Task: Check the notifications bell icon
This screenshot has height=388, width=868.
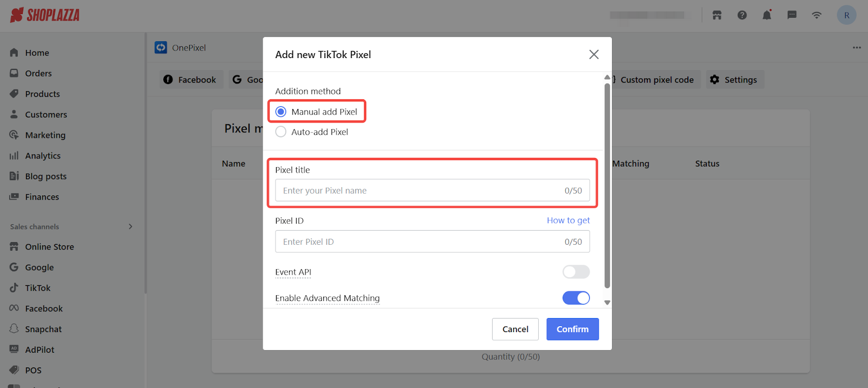Action: click(x=767, y=15)
